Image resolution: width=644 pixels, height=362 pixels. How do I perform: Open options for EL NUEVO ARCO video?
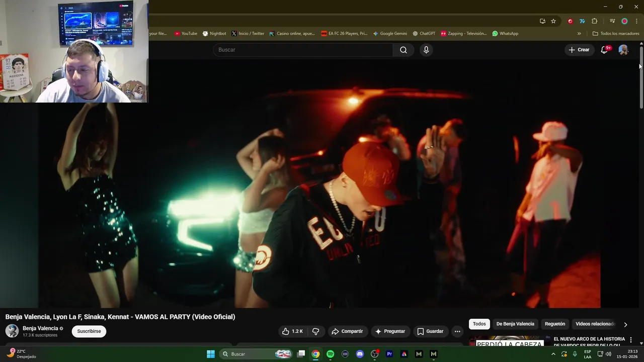630,340
